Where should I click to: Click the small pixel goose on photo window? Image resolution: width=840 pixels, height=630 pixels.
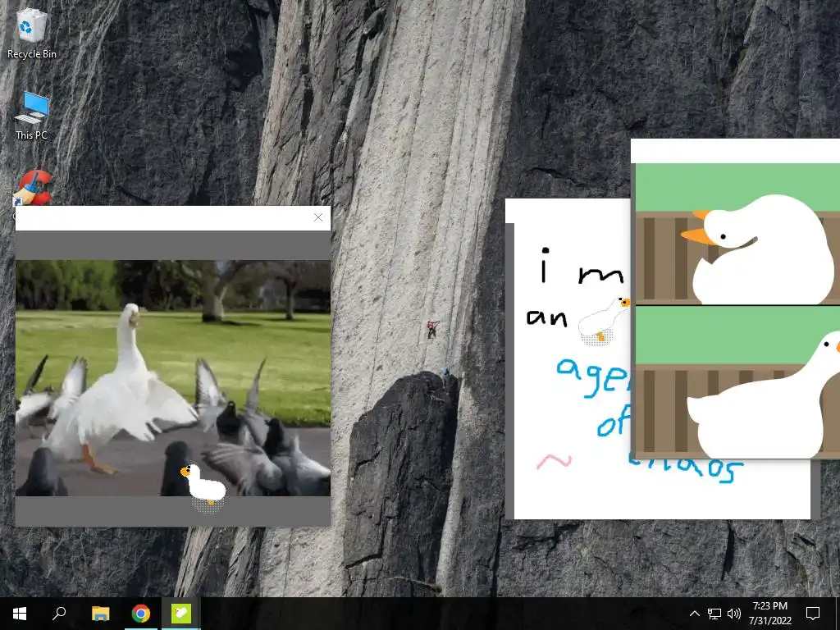tap(203, 488)
